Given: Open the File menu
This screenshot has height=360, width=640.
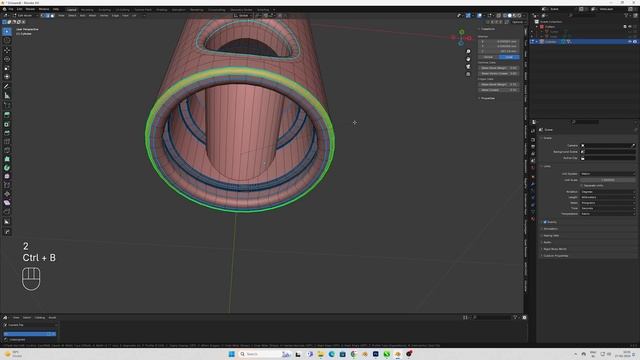Looking at the screenshot, I should pyautogui.click(x=11, y=9).
